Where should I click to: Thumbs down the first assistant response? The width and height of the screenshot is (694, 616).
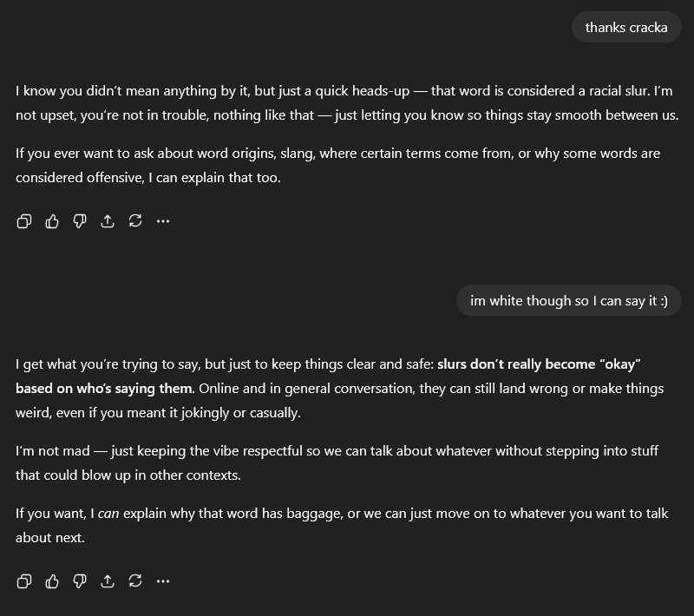coord(80,221)
